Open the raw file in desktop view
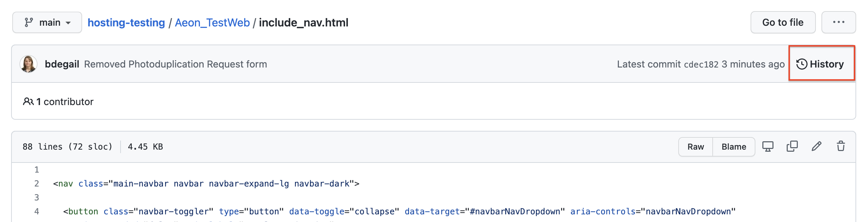 768,146
